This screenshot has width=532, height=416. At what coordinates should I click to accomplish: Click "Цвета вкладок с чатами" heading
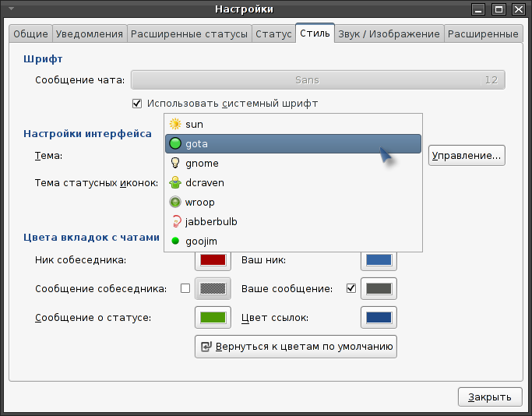point(92,237)
